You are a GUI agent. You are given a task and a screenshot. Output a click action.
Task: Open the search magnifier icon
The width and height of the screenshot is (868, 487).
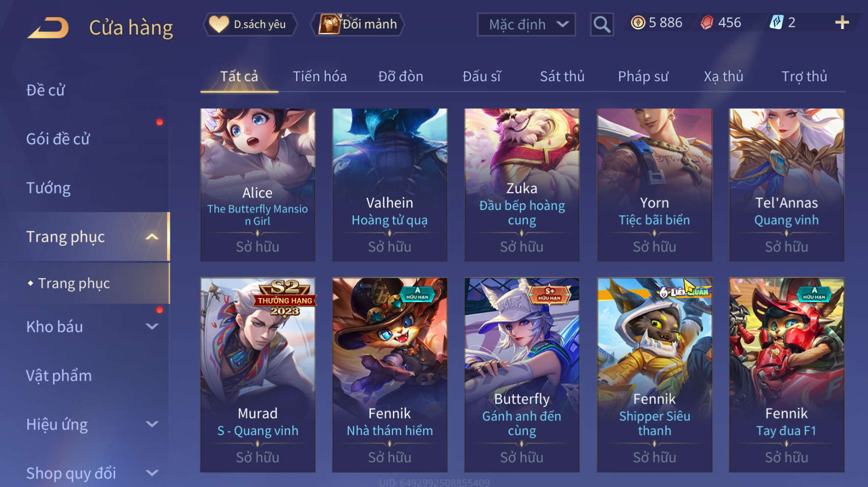tap(602, 24)
